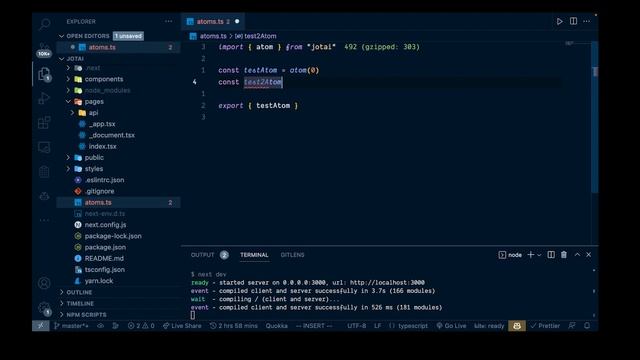Switch to the Terminal panel tab
Screen dimensions: 640x360
tap(254, 255)
